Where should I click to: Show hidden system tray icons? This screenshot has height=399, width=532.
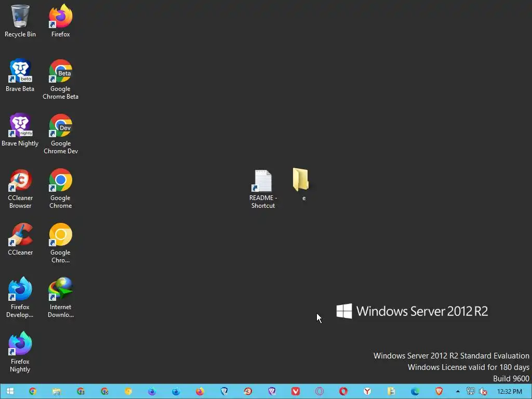click(x=458, y=391)
